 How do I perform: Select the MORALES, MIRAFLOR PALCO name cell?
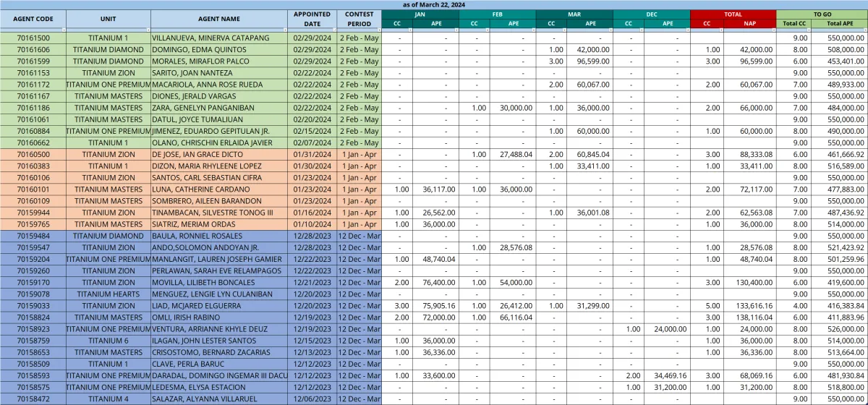[220, 61]
